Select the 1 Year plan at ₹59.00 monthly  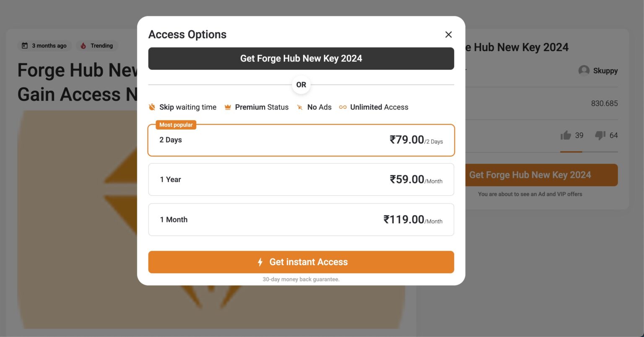301,179
